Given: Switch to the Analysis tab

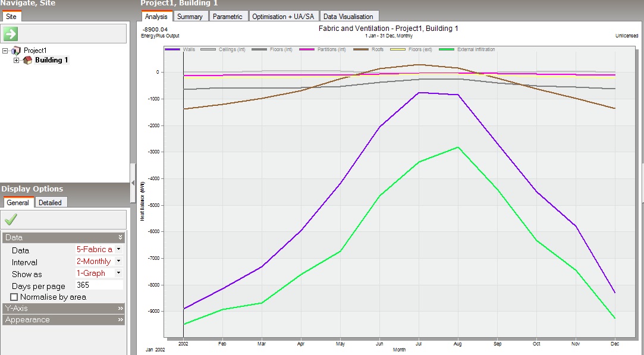Looking at the screenshot, I should [x=156, y=17].
